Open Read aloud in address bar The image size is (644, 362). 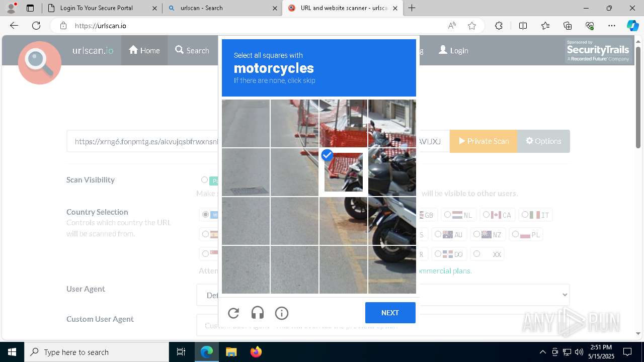click(452, 26)
